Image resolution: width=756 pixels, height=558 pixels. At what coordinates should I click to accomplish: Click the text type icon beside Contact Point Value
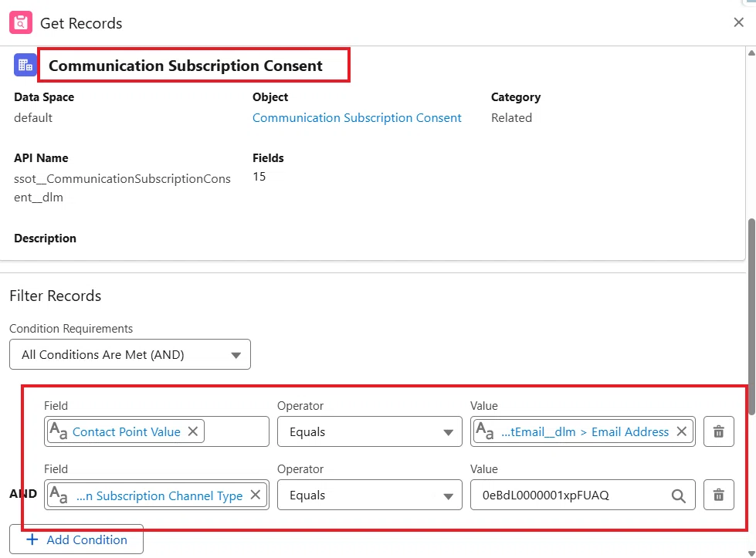pyautogui.click(x=59, y=431)
